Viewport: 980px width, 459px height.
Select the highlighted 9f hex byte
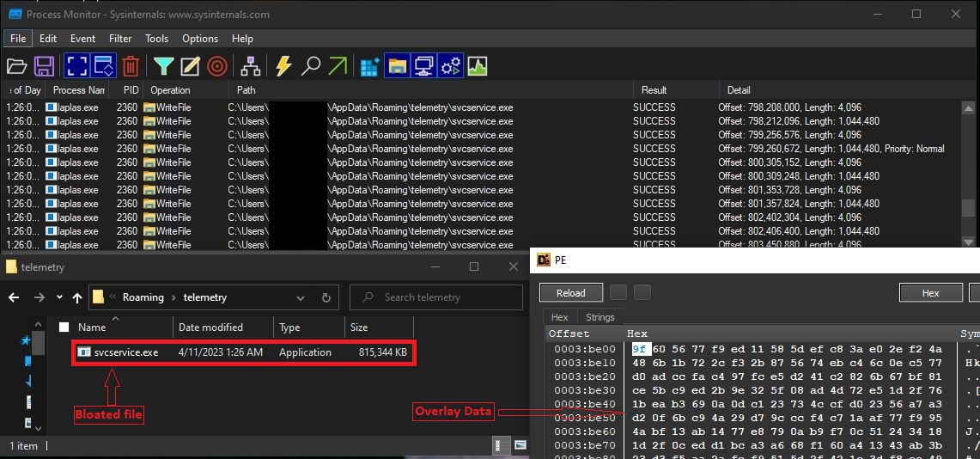point(642,350)
